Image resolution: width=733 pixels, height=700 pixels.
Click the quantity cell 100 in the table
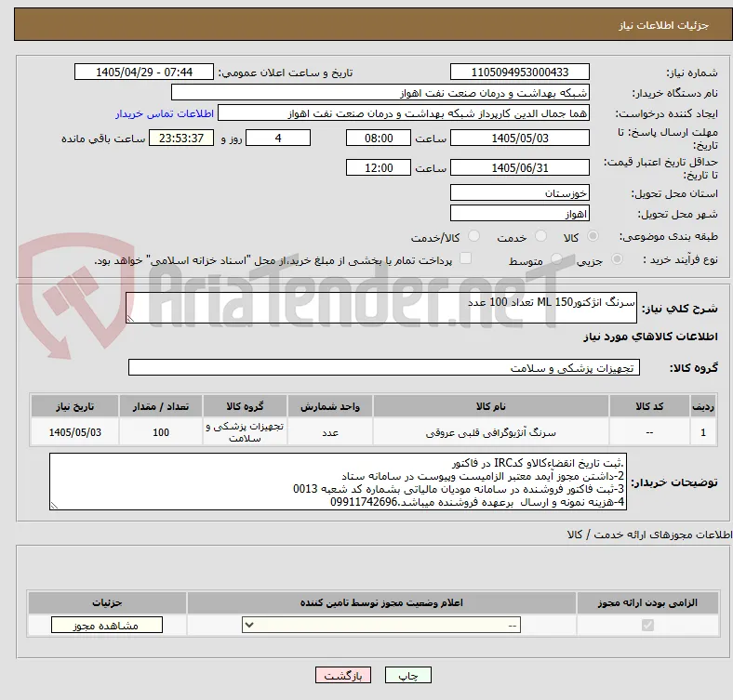click(x=161, y=432)
